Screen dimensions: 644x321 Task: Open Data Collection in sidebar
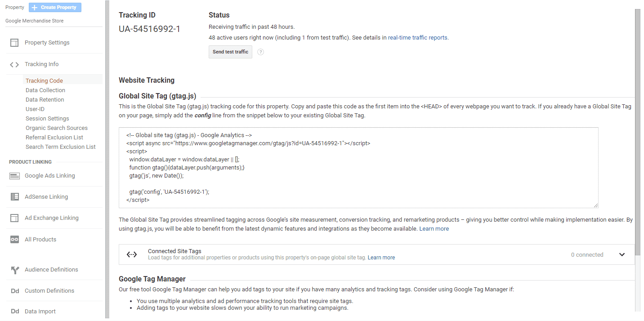[x=45, y=90]
